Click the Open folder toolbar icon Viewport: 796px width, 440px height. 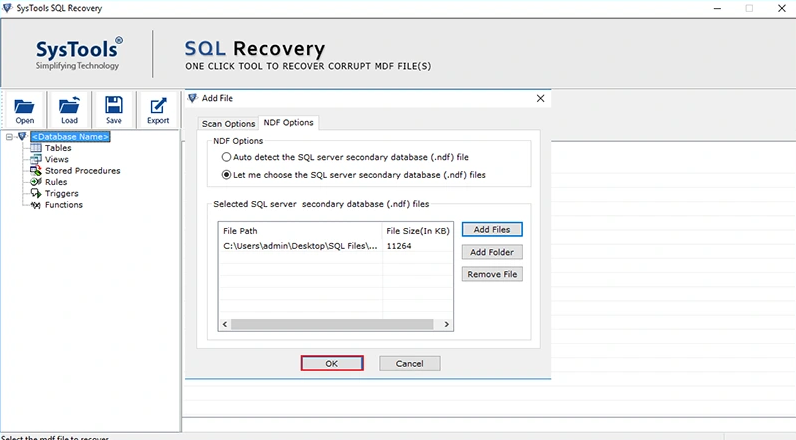(24, 107)
